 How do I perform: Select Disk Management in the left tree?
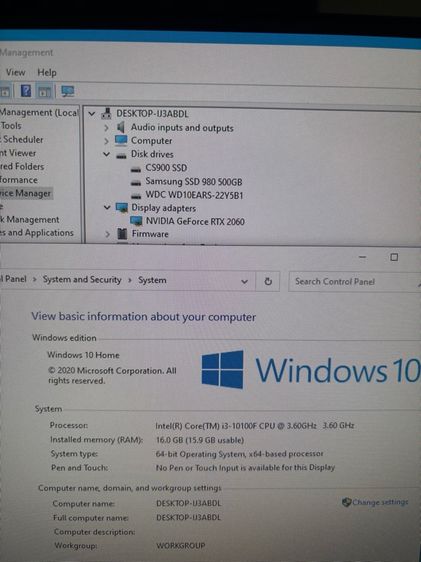click(30, 220)
